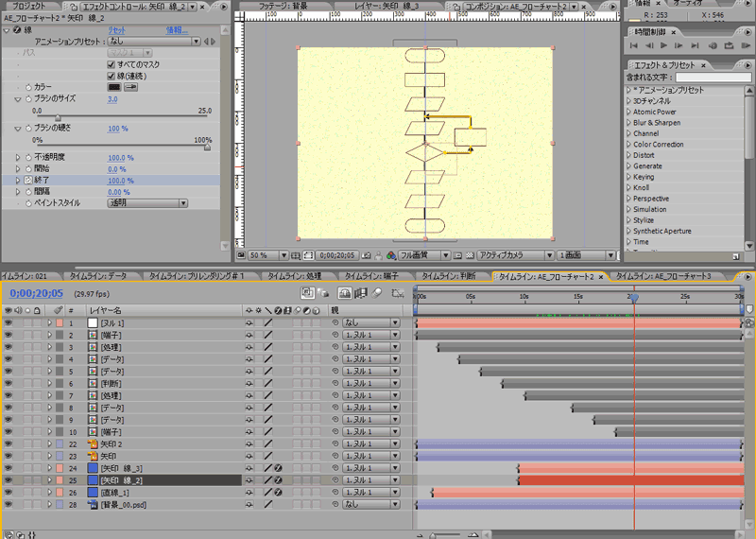Expand layer 矢印 線_2 twirl triangle
This screenshot has height=539, width=756.
49,480
